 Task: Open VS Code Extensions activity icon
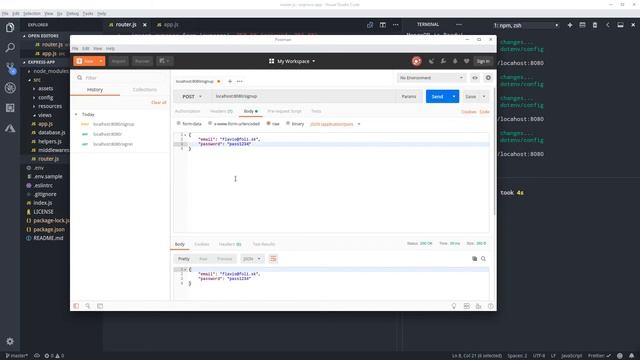[x=10, y=108]
